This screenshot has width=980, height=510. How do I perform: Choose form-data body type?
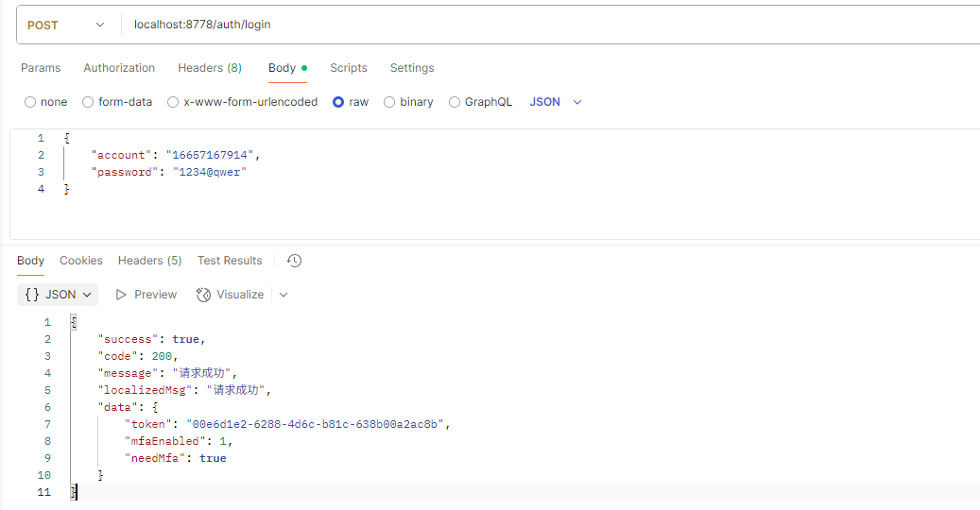[x=88, y=102]
